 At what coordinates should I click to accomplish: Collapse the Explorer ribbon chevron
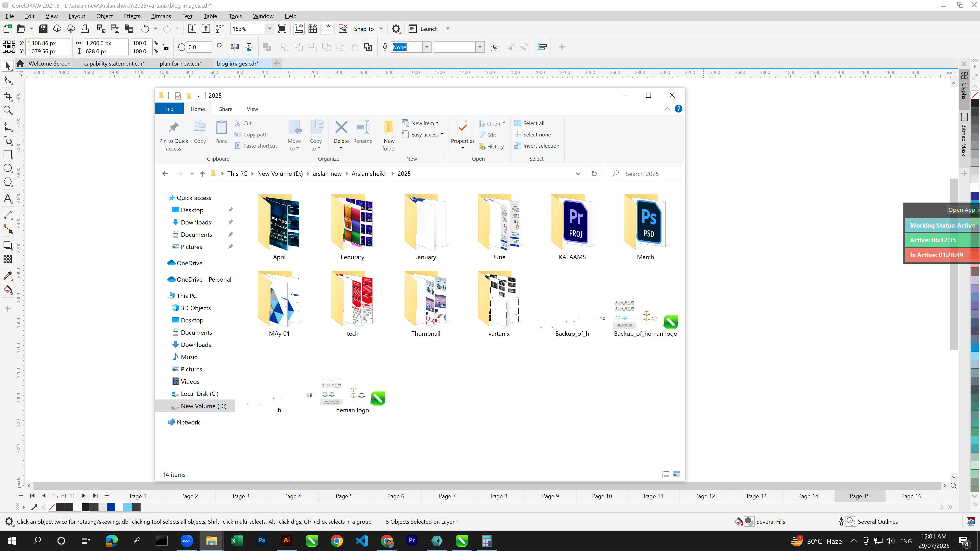pos(667,109)
